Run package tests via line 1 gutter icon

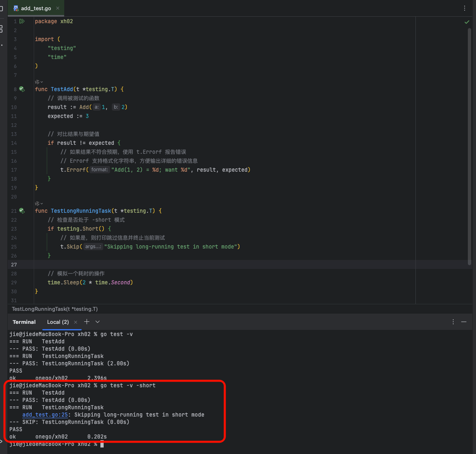click(22, 21)
